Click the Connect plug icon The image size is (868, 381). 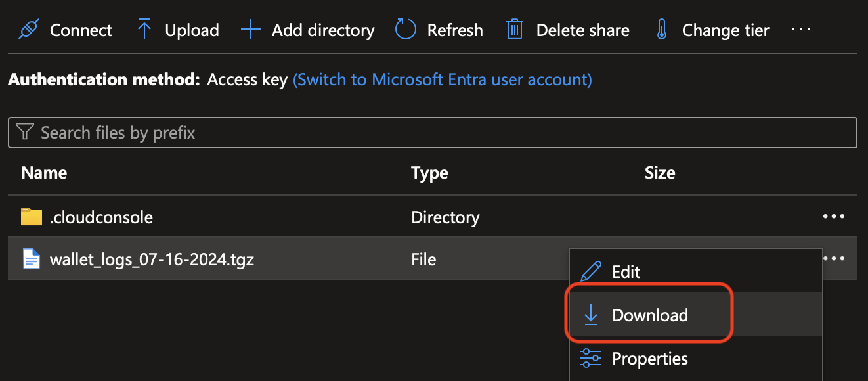(29, 30)
